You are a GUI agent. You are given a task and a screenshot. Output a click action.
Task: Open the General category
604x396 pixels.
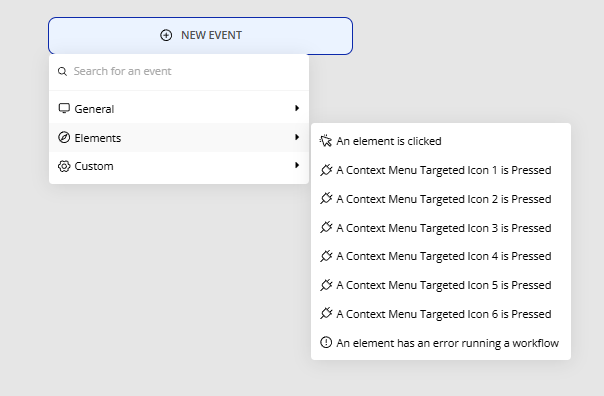coord(179,109)
